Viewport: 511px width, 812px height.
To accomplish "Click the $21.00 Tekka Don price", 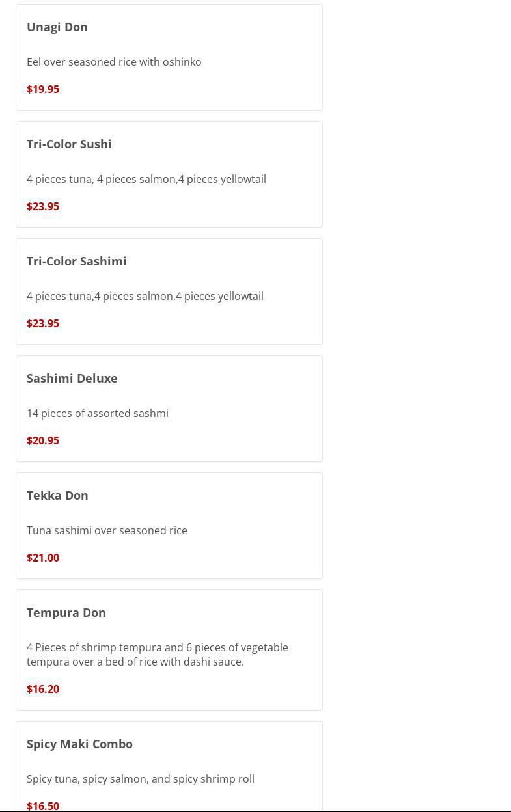I will tap(43, 558).
